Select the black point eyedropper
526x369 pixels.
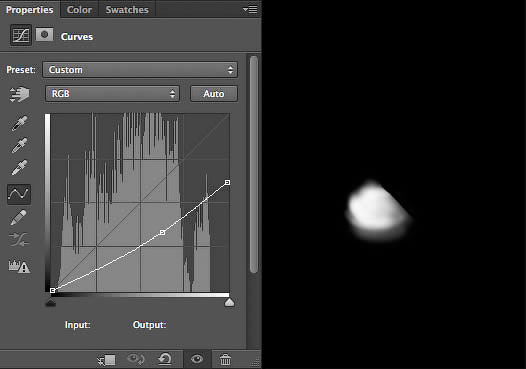19,123
